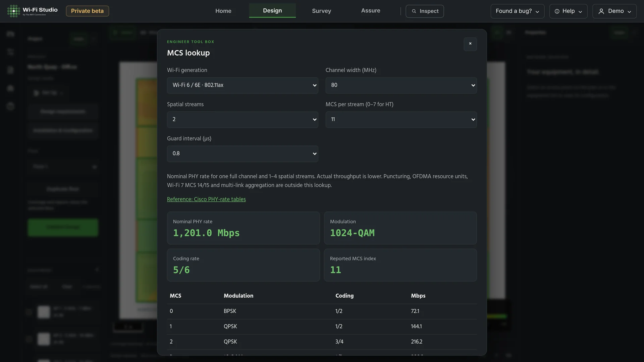This screenshot has width=644, height=362.
Task: Click the MCS column header
Action: [x=175, y=296]
